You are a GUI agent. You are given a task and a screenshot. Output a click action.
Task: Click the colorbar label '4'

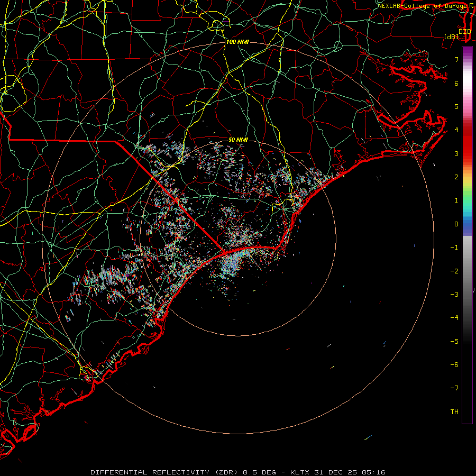coord(456,130)
